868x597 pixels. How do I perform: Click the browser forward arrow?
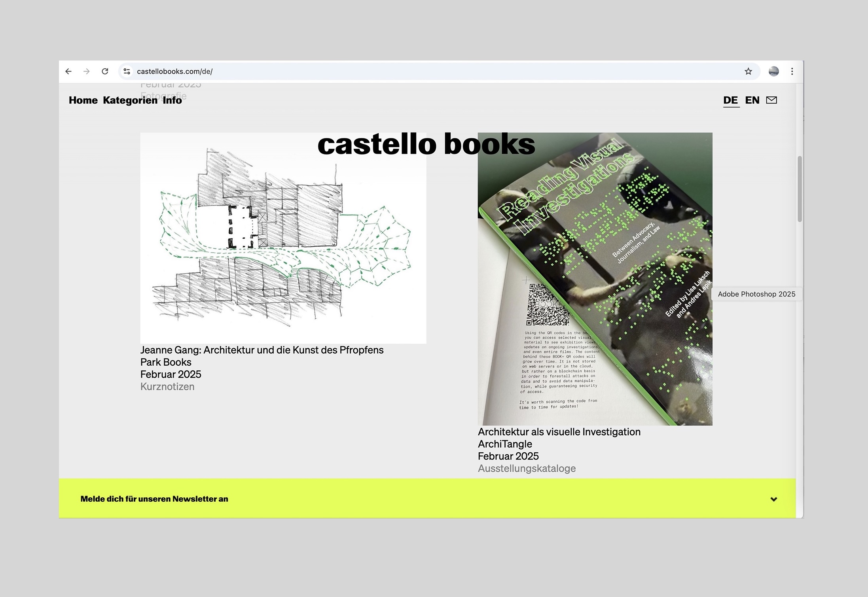click(x=87, y=71)
